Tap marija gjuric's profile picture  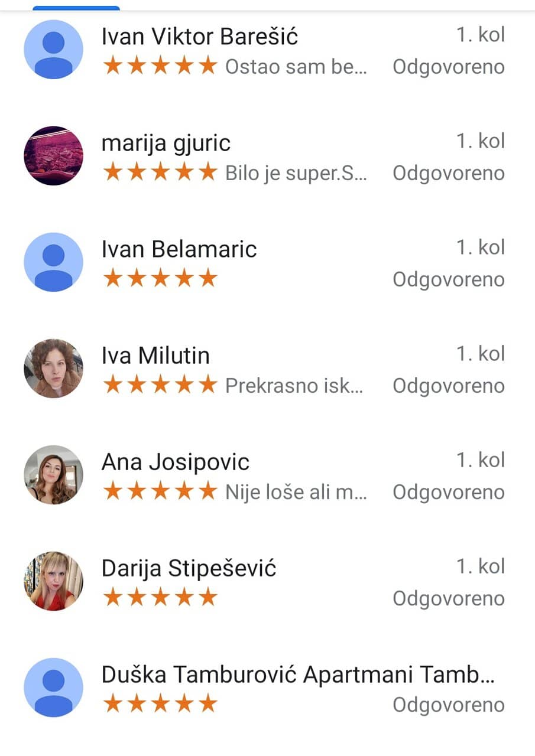(53, 156)
